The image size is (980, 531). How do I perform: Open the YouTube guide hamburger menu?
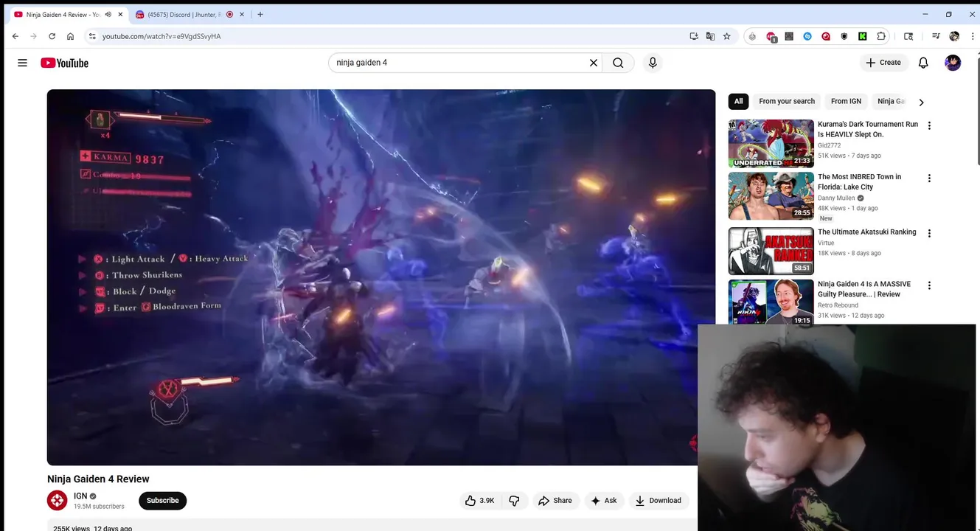[x=23, y=63]
